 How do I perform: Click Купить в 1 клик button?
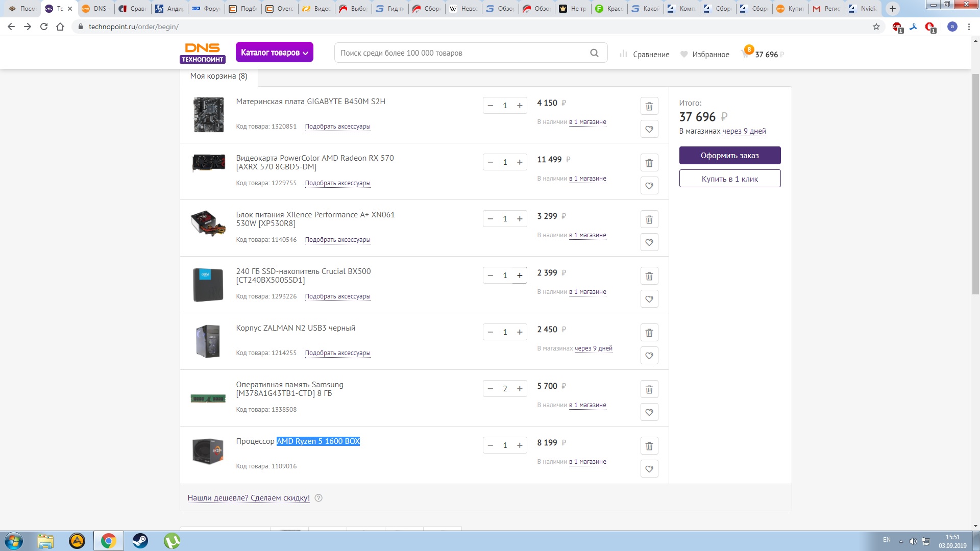pos(729,179)
